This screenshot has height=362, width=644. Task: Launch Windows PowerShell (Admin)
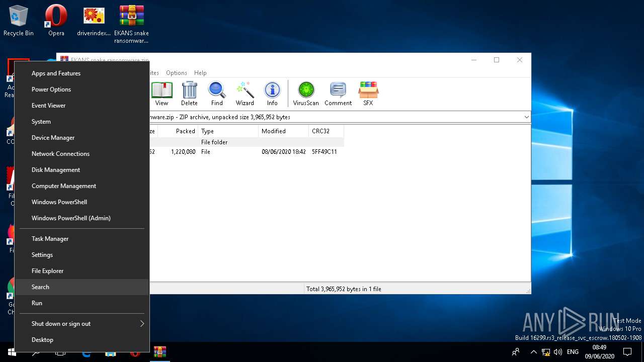[82, 218]
